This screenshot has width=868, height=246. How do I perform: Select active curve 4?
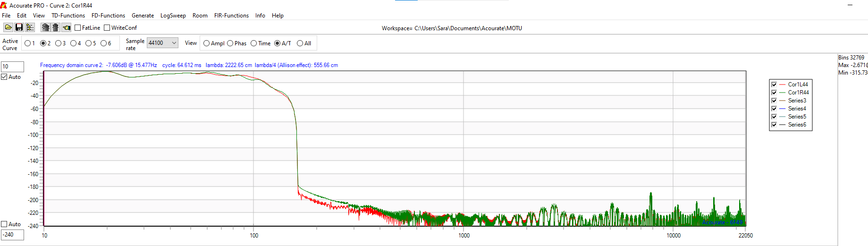(x=73, y=43)
